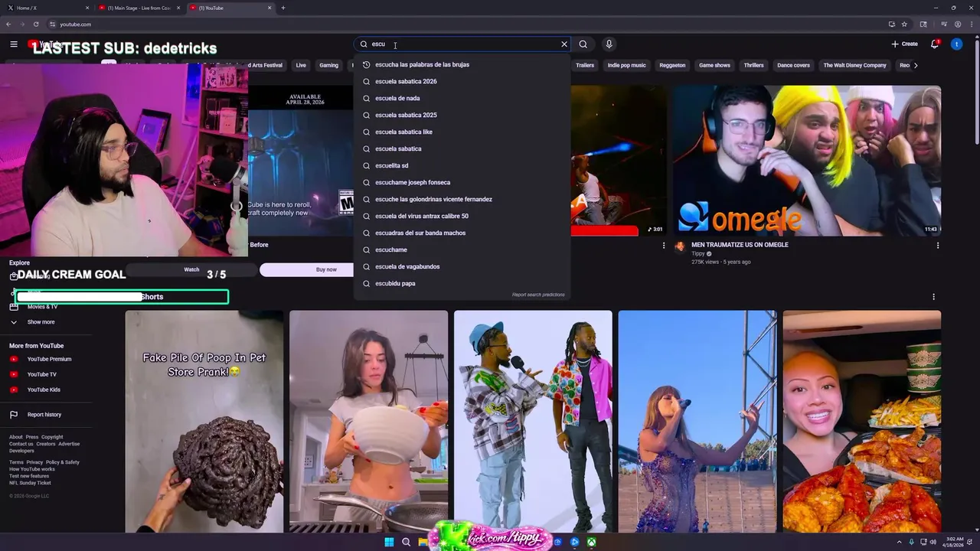980x551 pixels.
Task: Switch to the 'Home / X' browser tab
Action: click(46, 8)
